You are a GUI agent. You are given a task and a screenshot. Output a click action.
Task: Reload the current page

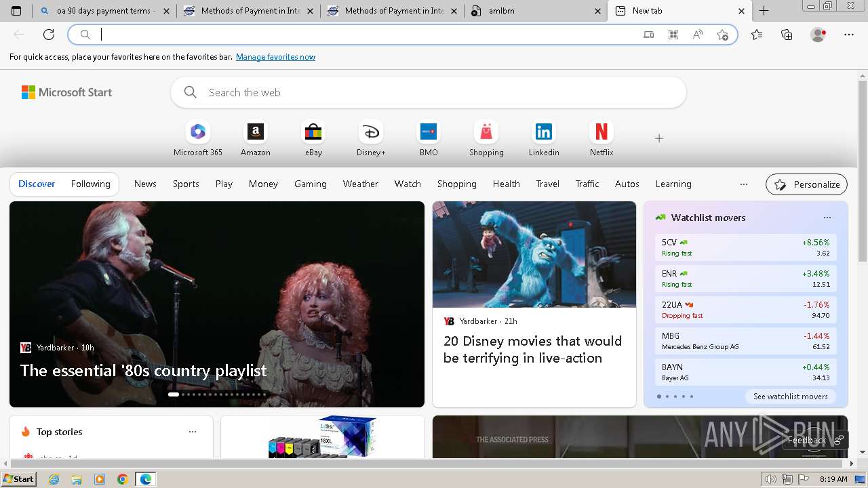tap(49, 35)
